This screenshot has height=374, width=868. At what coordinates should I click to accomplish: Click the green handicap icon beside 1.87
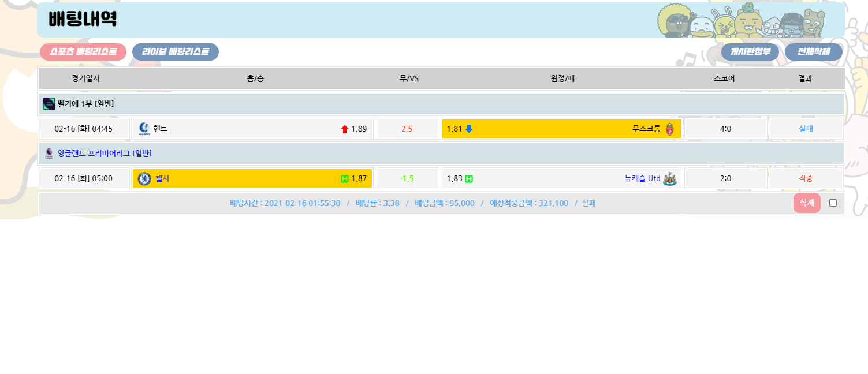(x=345, y=179)
